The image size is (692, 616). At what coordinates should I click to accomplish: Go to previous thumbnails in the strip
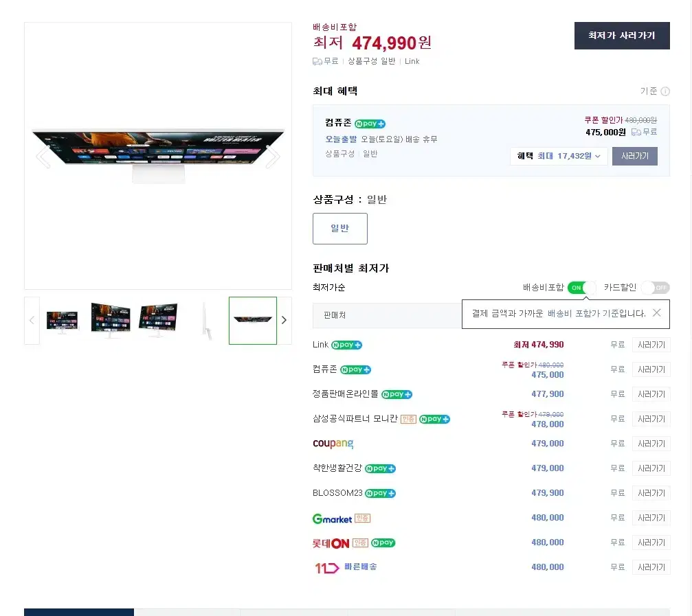32,321
